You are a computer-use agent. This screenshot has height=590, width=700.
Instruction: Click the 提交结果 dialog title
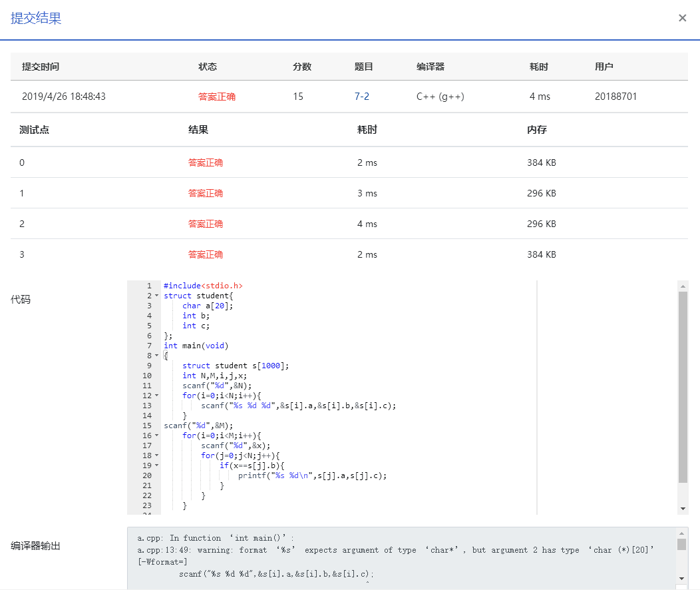coord(36,18)
